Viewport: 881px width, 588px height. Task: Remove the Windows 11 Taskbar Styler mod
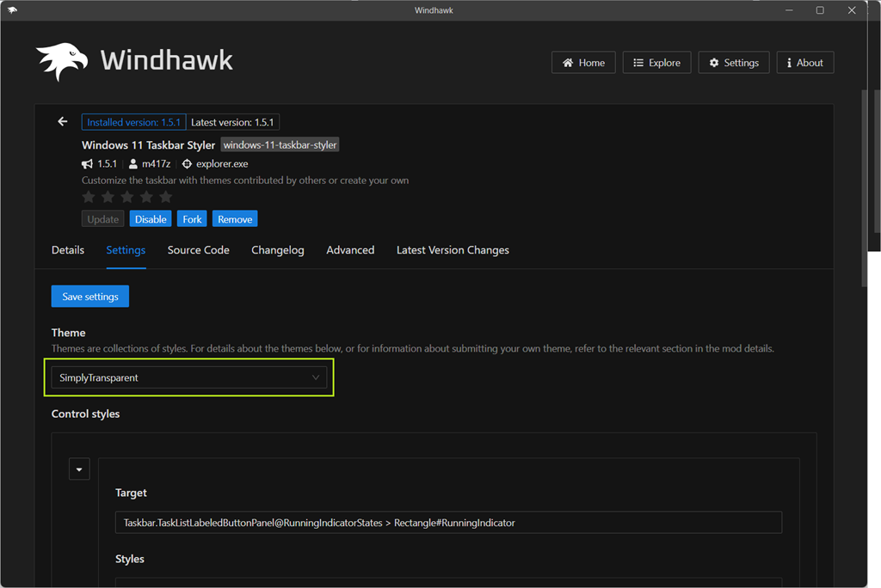[x=235, y=219]
